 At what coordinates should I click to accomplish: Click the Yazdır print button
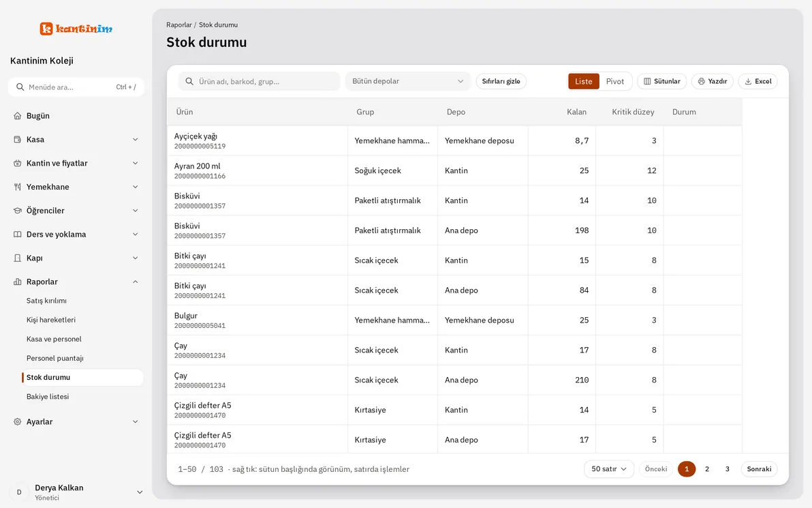point(713,81)
